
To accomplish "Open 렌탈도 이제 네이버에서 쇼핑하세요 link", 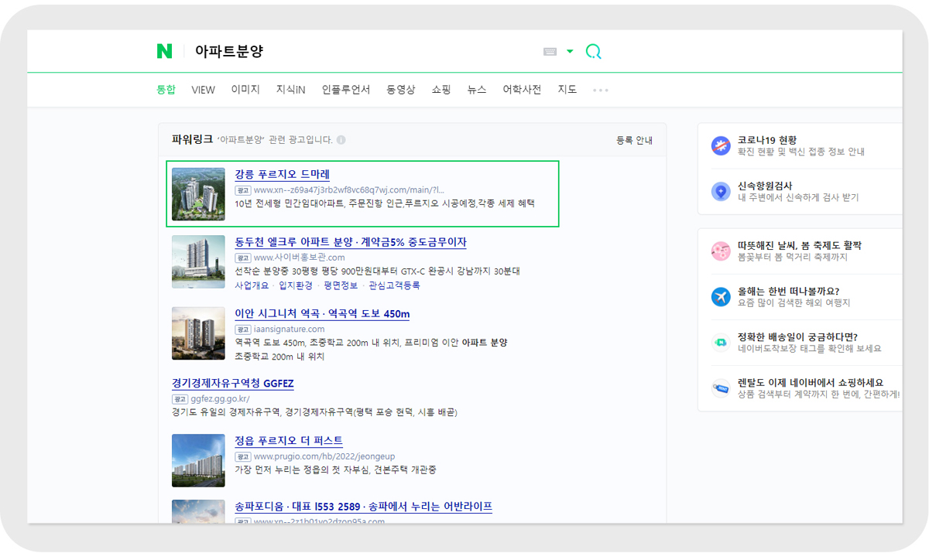I will 811,382.
